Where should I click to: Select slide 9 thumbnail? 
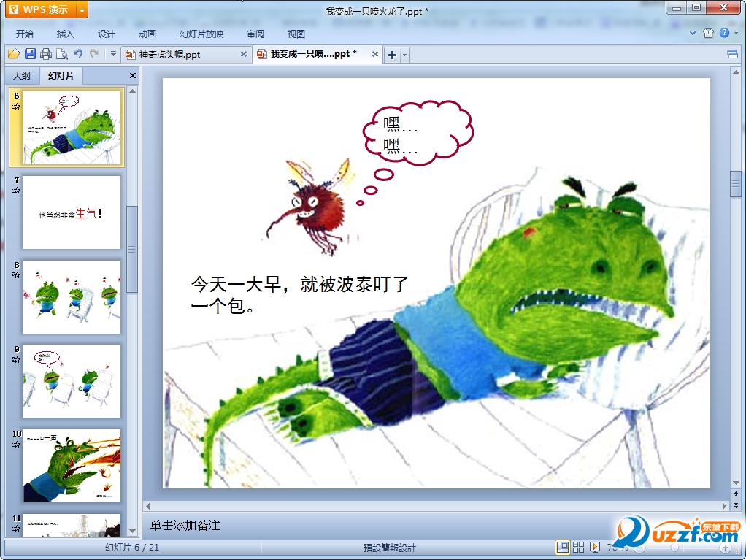tap(72, 381)
